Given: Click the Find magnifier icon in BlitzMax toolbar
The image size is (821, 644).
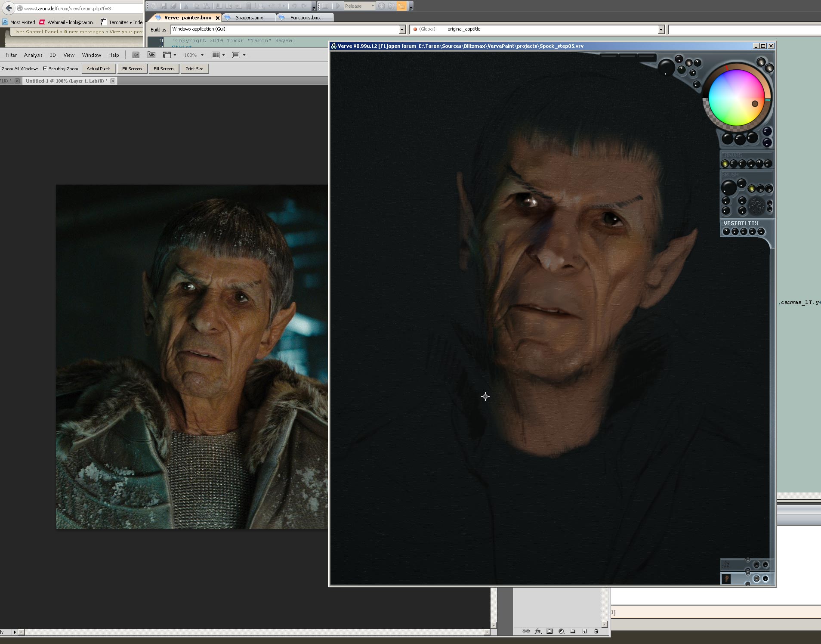Looking at the screenshot, I should click(x=261, y=6).
